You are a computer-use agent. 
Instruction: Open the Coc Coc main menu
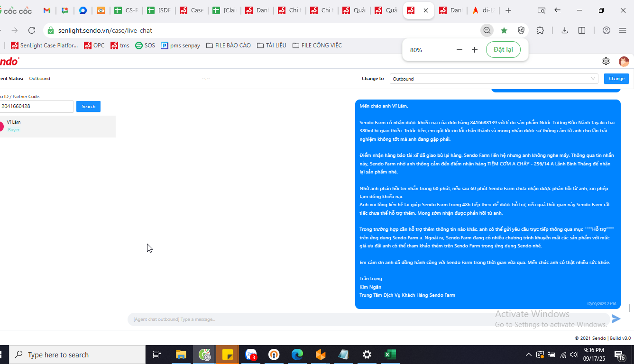point(623,30)
